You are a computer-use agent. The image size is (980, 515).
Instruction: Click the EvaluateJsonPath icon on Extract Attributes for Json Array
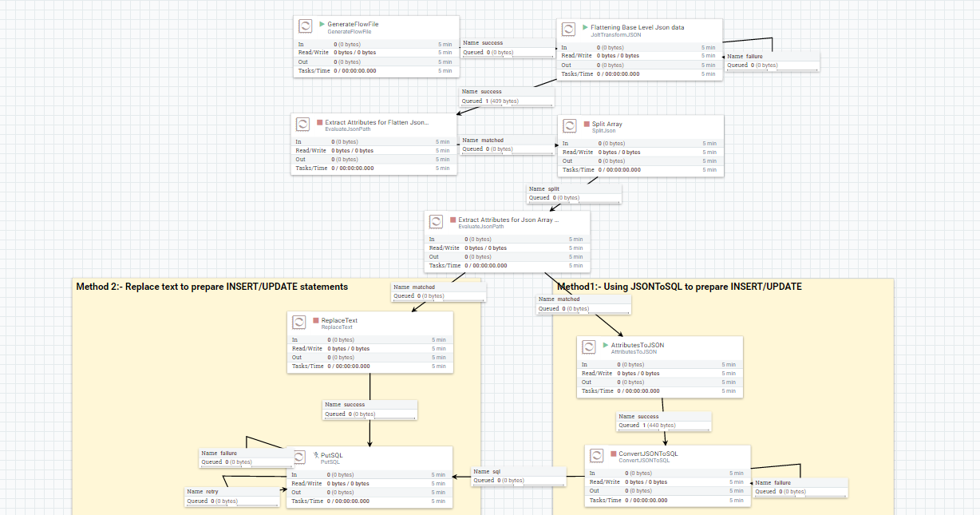point(436,221)
